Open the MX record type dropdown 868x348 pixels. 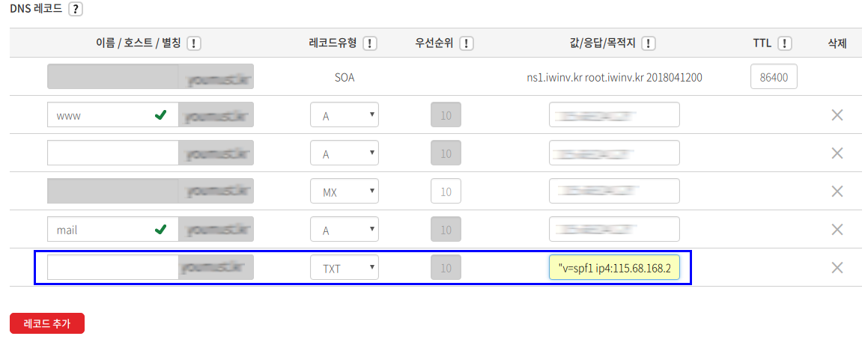point(345,192)
